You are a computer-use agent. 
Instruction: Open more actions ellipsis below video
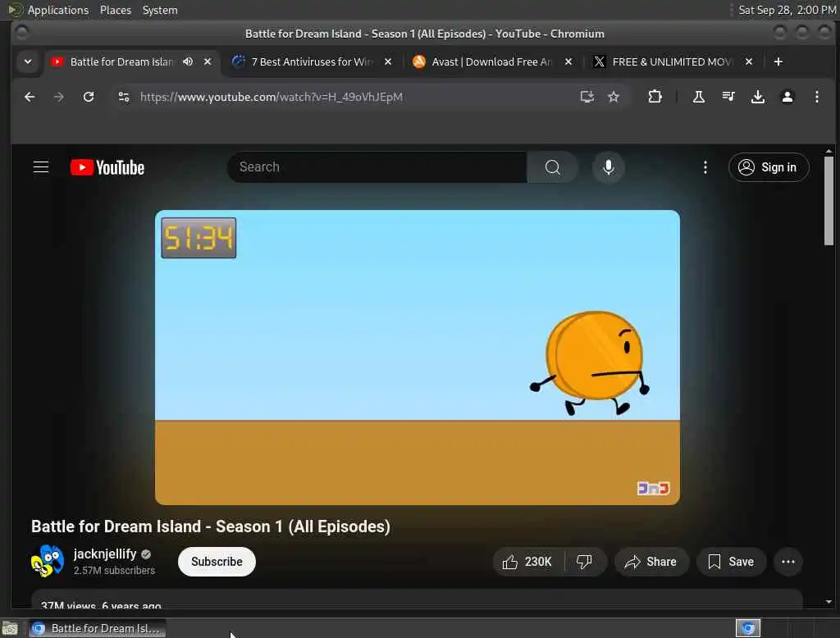[787, 562]
